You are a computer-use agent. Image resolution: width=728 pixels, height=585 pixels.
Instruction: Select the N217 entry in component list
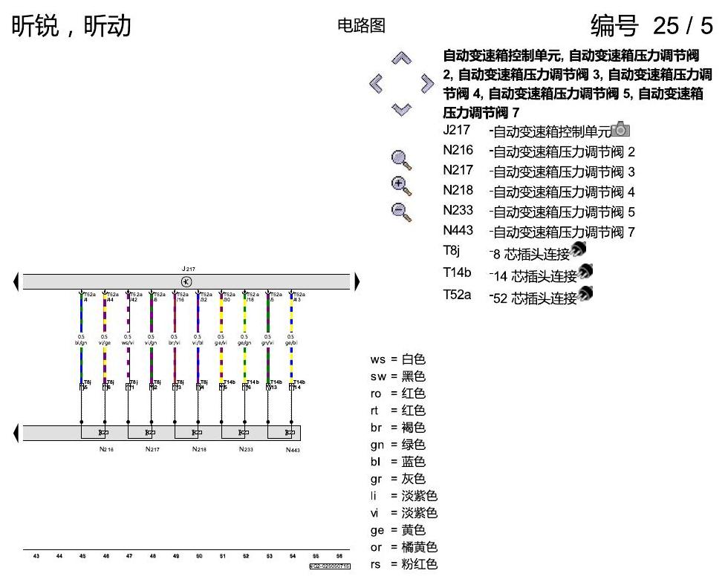539,171
